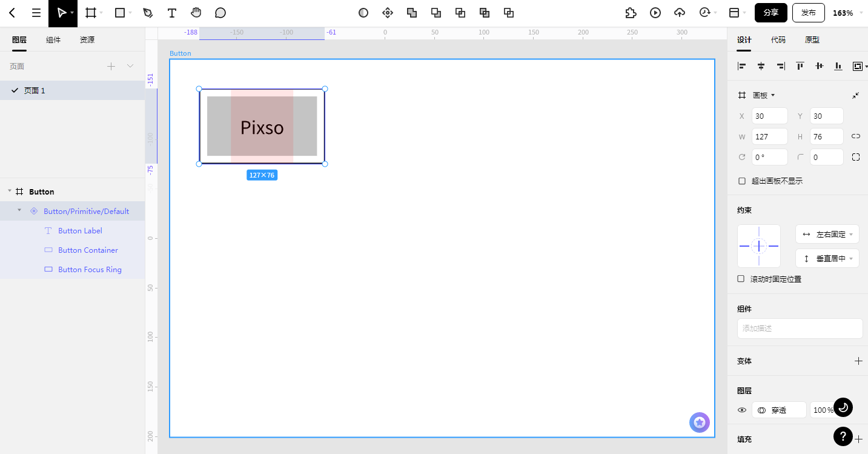868x454 pixels.
Task: Switch to the 设计 design tab
Action: pos(744,40)
